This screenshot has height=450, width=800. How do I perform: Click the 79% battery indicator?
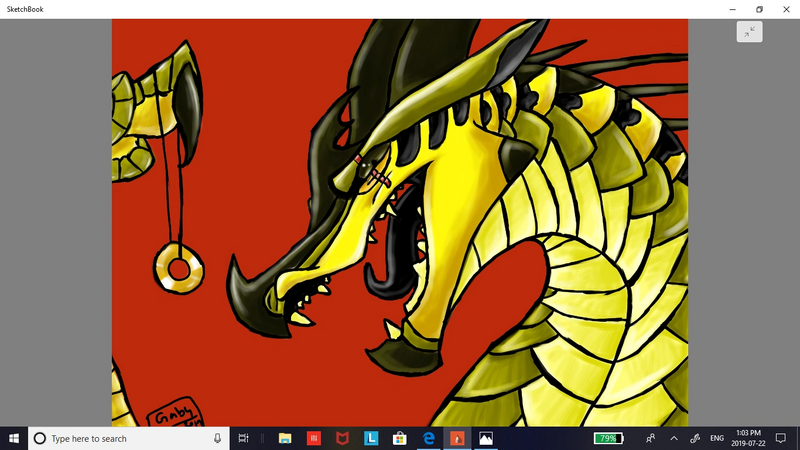click(608, 438)
